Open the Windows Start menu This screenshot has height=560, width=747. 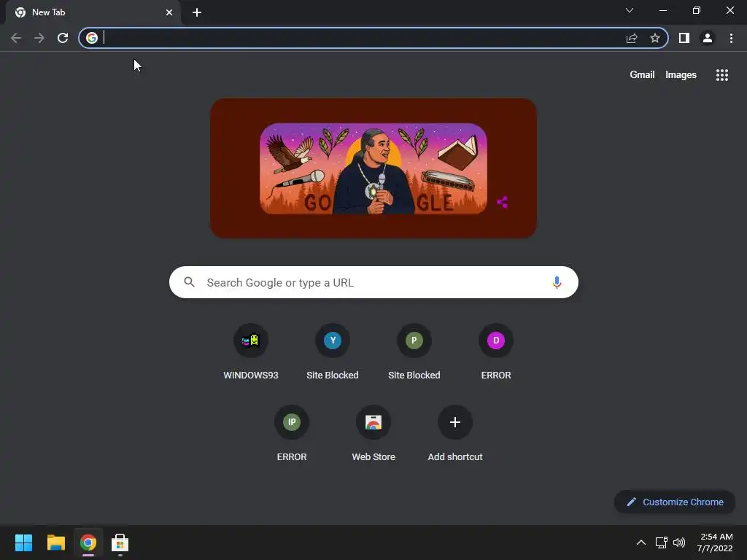23,542
